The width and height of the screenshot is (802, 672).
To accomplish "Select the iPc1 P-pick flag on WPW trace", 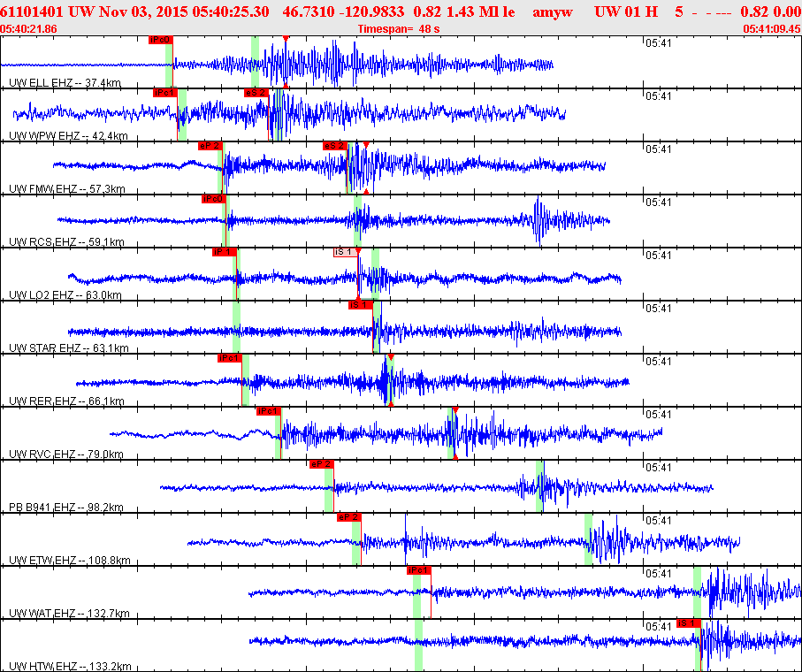I will pos(164,93).
